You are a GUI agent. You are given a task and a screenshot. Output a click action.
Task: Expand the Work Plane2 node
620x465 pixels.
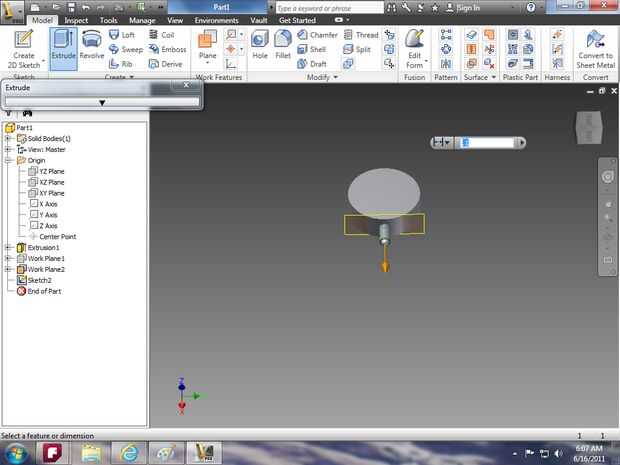click(x=8, y=269)
